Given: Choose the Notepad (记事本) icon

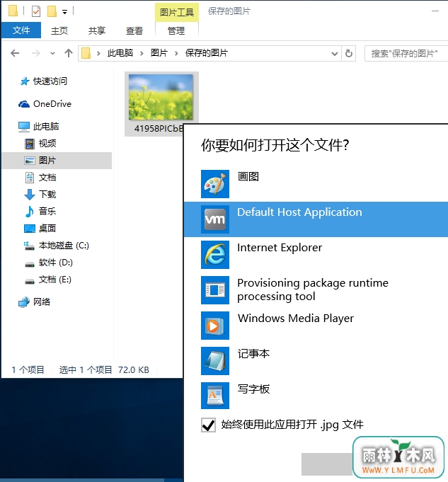Looking at the screenshot, I should coord(215,360).
